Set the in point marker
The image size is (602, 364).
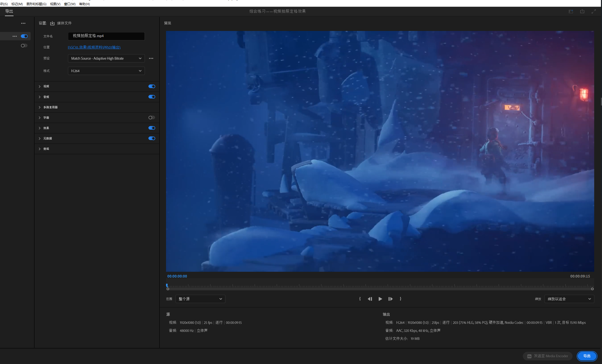point(360,299)
